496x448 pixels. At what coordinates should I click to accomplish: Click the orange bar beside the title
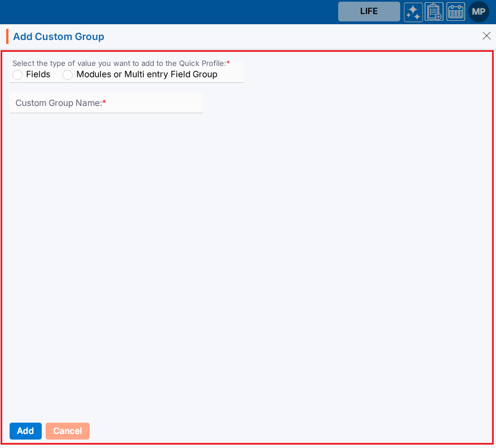click(x=7, y=37)
